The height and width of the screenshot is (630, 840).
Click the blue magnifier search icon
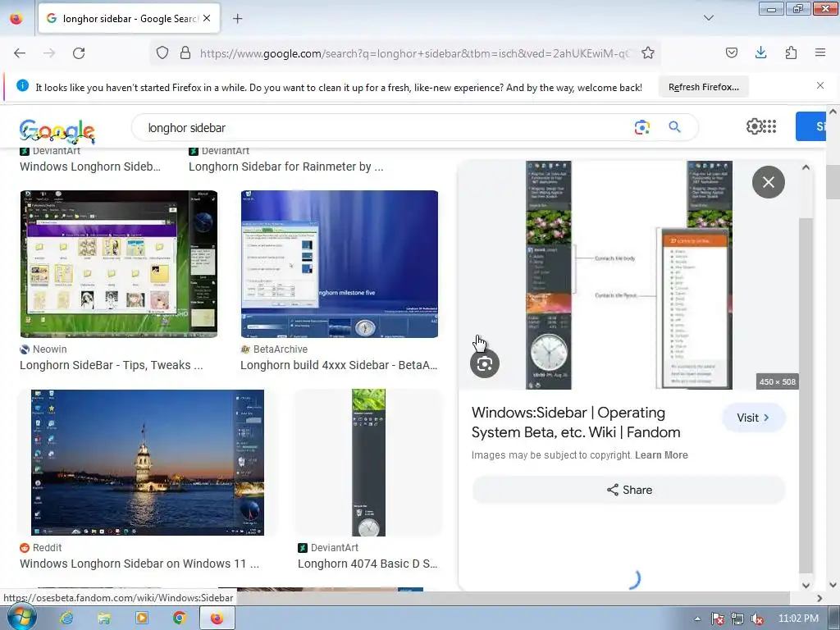(674, 127)
